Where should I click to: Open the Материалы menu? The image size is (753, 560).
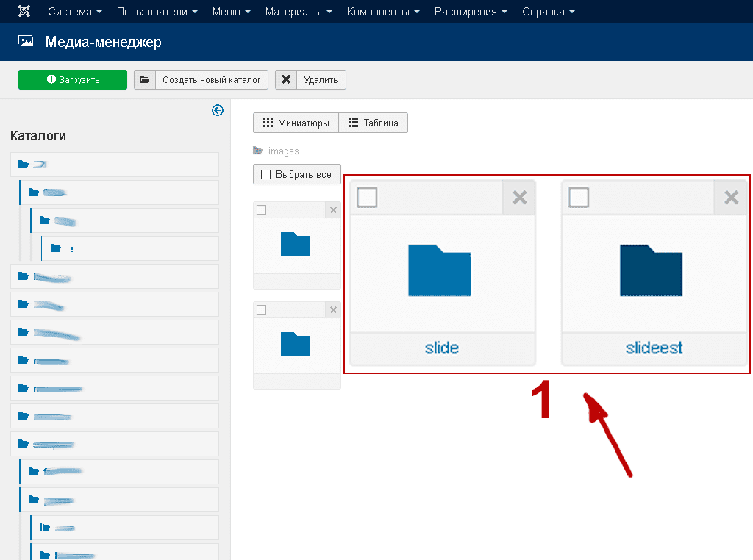[x=298, y=12]
